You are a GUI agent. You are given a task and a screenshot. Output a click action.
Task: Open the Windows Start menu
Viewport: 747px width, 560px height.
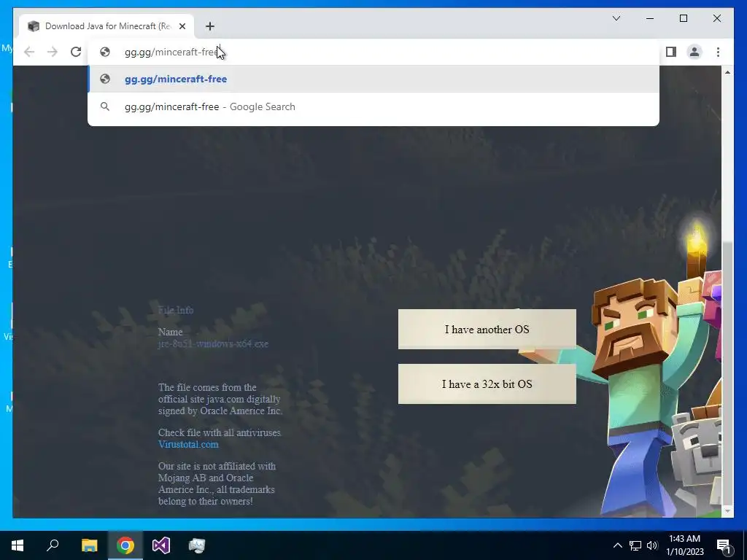18,545
